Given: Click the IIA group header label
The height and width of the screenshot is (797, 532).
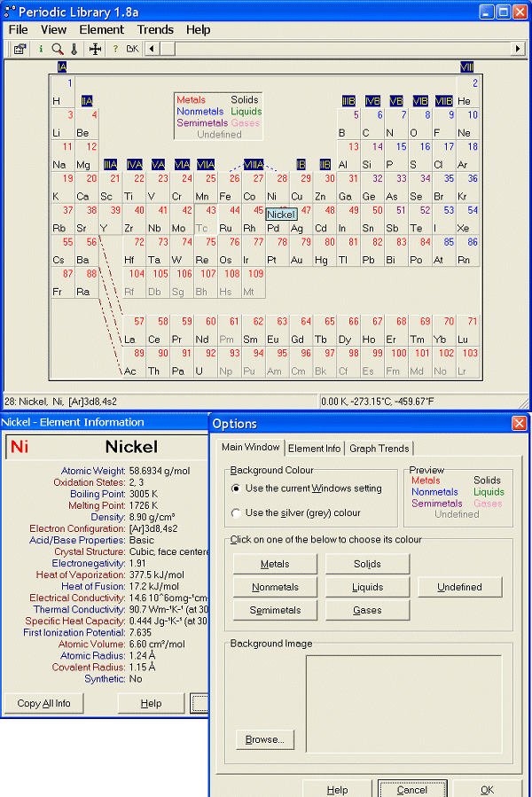Looking at the screenshot, I should 87,101.
